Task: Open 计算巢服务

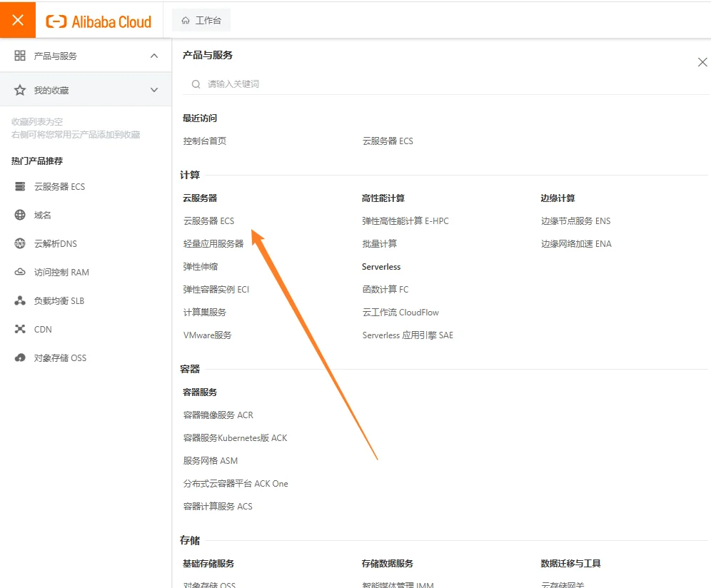Action: click(204, 313)
